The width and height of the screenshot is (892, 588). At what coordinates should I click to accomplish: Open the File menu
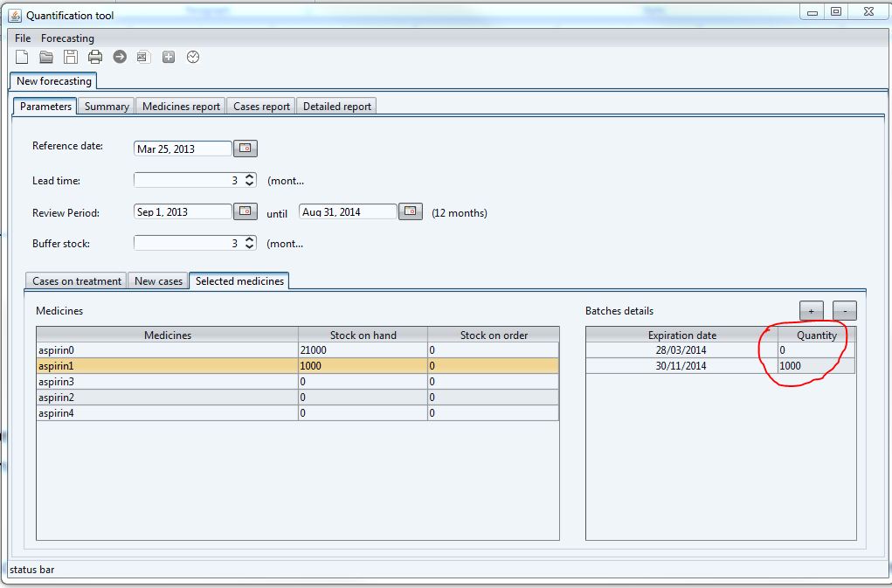pos(23,38)
